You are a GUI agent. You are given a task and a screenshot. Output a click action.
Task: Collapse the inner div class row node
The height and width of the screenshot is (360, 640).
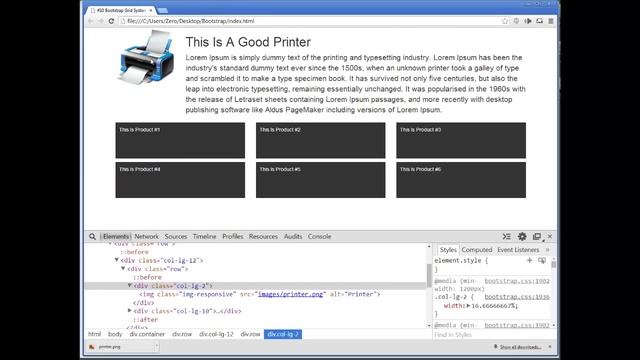123,269
